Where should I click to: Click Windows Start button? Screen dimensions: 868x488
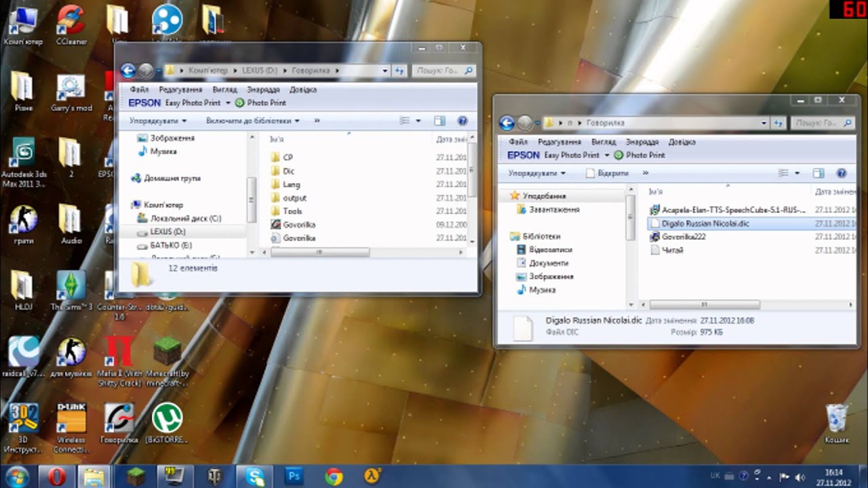tap(18, 476)
